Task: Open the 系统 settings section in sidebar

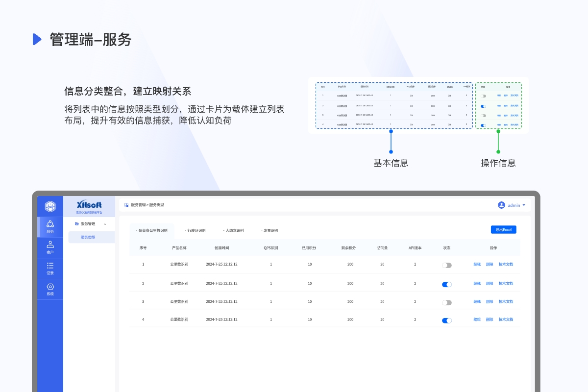Action: [50, 289]
